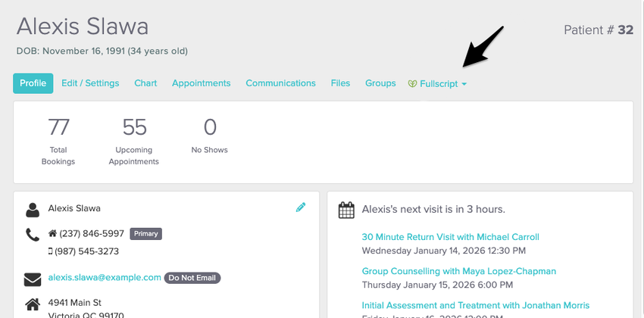Open the Edit / Settings tab
Image resolution: width=644 pixels, height=318 pixels.
[90, 83]
